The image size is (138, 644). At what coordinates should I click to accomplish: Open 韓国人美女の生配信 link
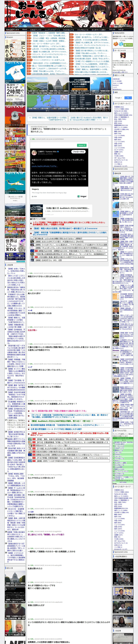[x=65, y=228]
